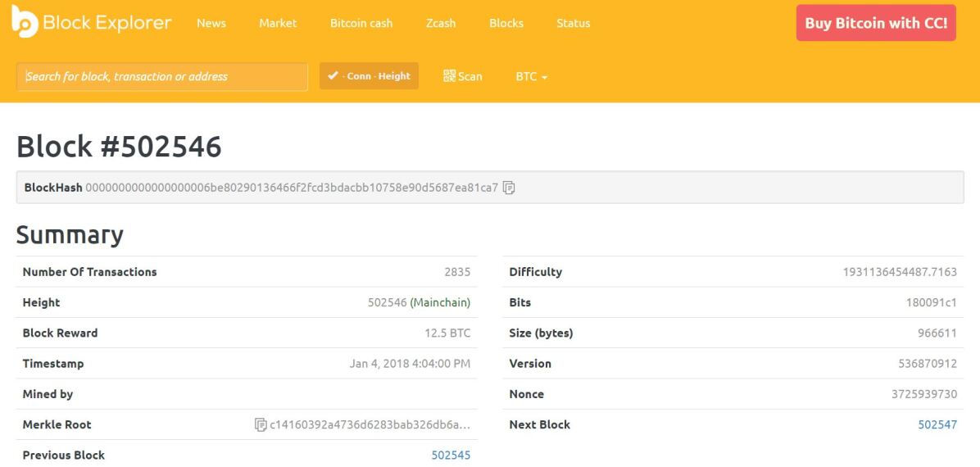
Task: Click the Version value 536870912
Action: [x=928, y=364]
